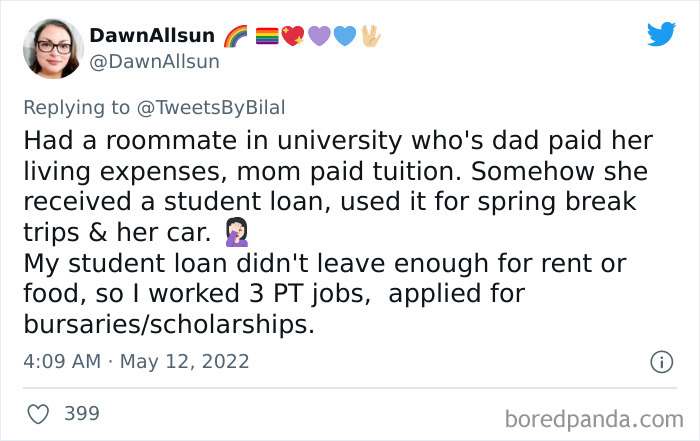Click the May 12, 2022 date
This screenshot has width=700, height=441.
coord(184,361)
